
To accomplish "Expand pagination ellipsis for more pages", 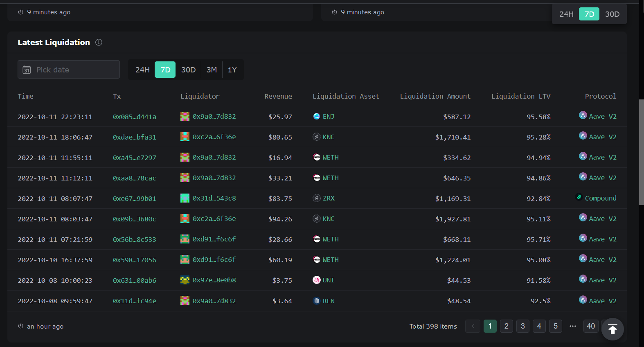I will [x=573, y=326].
